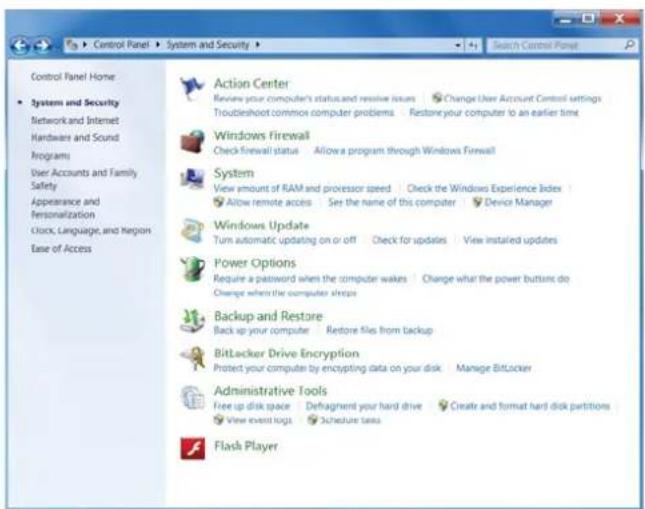This screenshot has width=645, height=509.
Task: Open Ease of Access category
Action: click(61, 249)
